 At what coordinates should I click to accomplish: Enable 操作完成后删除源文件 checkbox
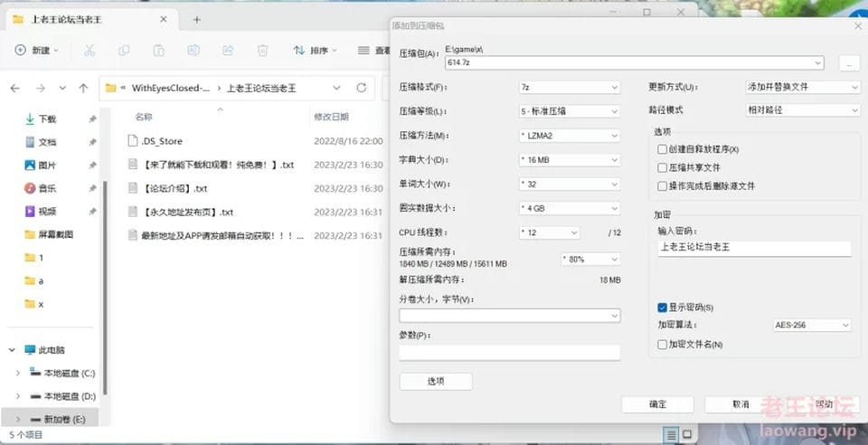662,186
